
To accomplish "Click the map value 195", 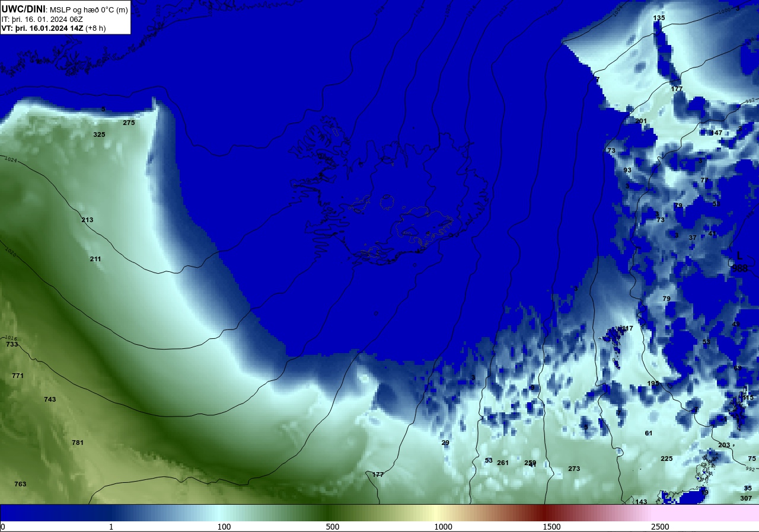I will (x=653, y=383).
